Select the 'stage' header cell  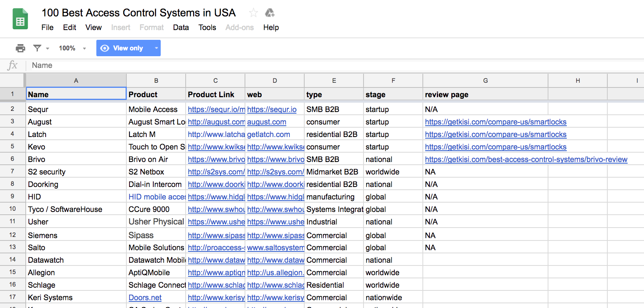393,94
